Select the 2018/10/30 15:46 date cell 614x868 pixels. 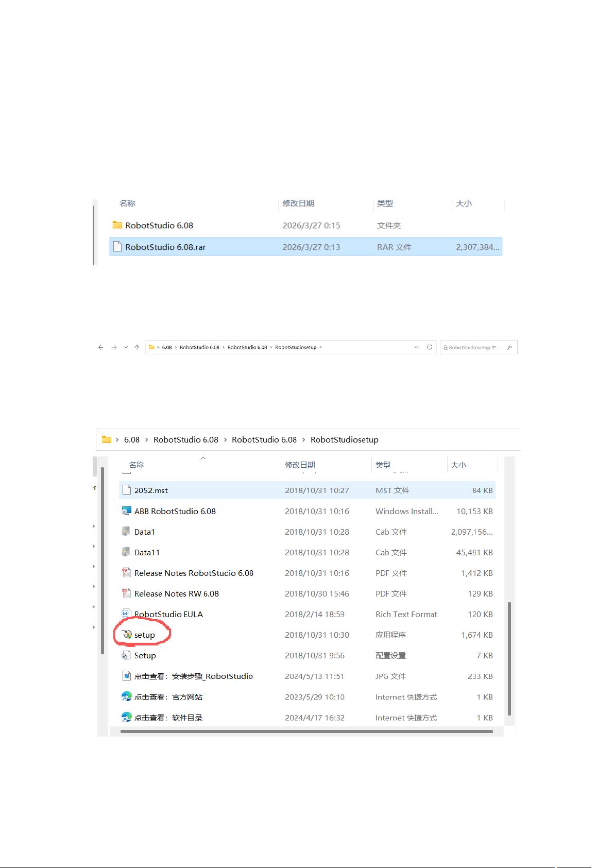tap(317, 593)
